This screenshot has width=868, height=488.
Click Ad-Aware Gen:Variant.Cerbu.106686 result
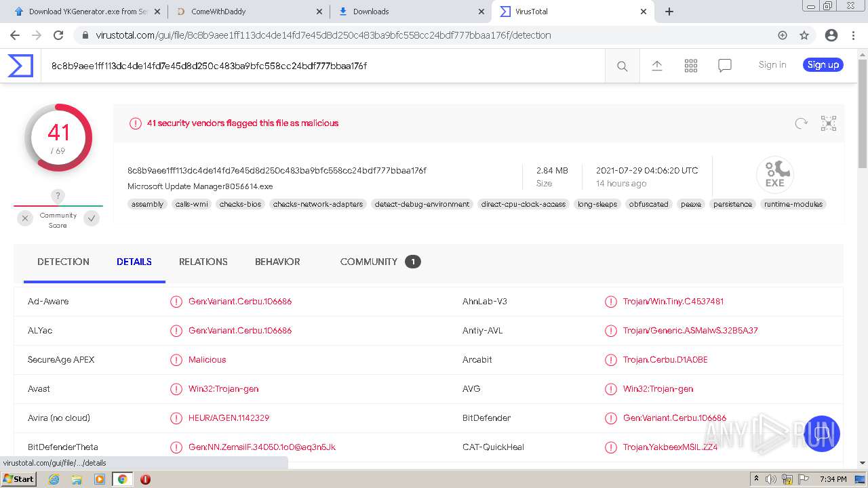point(240,301)
